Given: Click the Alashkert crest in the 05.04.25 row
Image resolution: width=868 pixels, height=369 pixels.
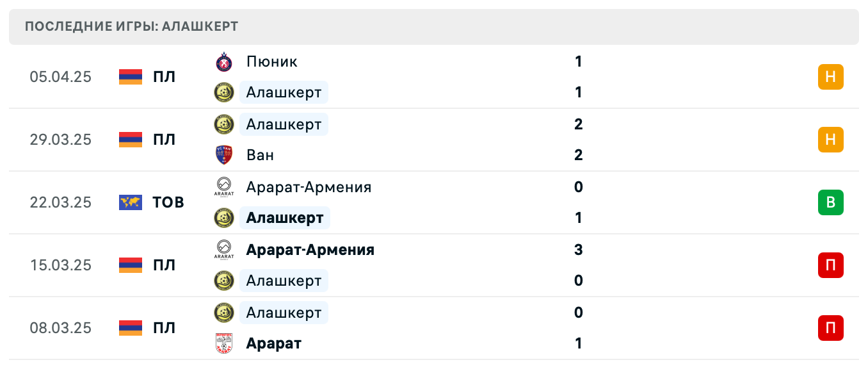Looking at the screenshot, I should point(224,92).
